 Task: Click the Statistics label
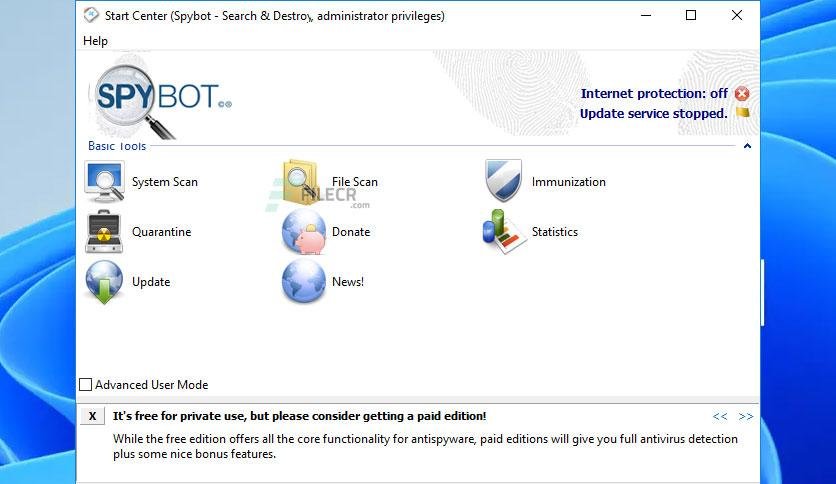point(554,232)
